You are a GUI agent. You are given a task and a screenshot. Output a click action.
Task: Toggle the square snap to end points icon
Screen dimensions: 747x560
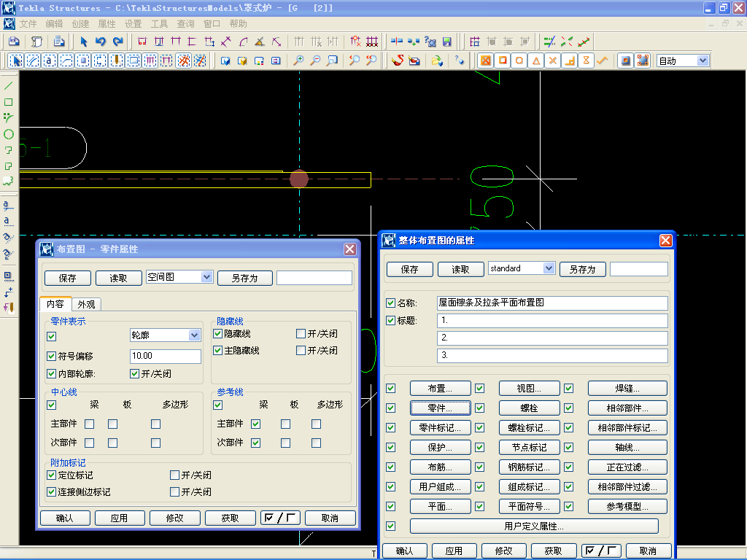pos(503,61)
